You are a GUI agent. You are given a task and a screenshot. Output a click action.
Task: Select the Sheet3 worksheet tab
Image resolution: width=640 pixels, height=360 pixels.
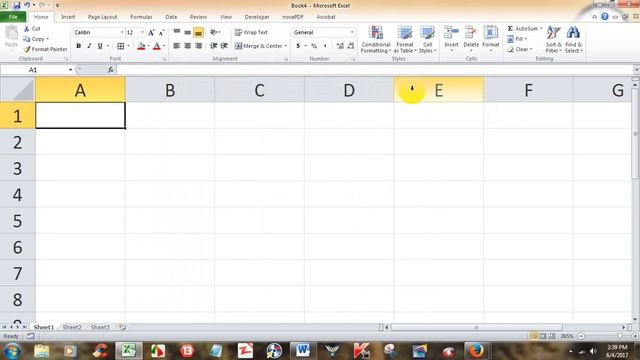(100, 327)
